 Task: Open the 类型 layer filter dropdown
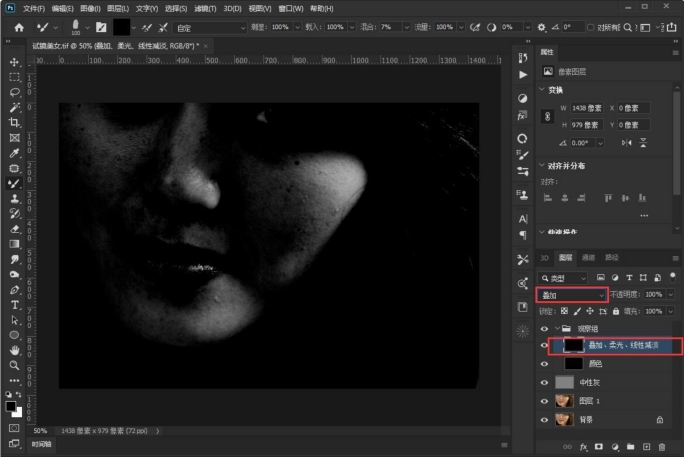click(x=563, y=278)
